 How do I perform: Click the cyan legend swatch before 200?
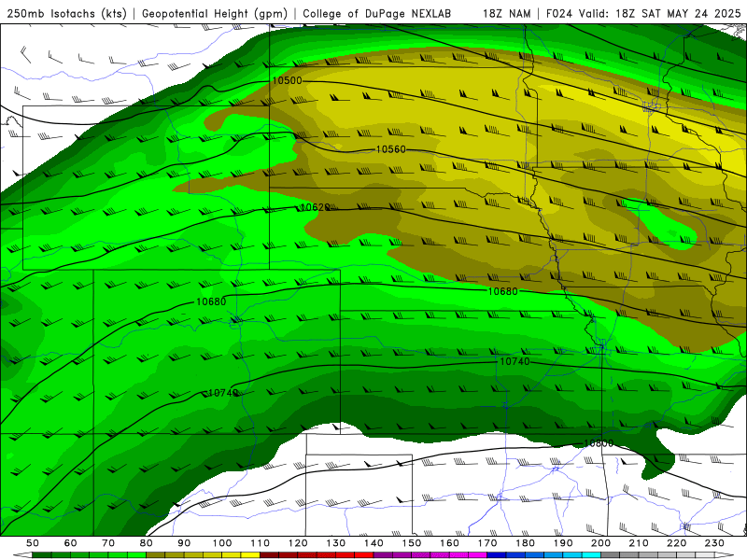pyautogui.click(x=591, y=555)
